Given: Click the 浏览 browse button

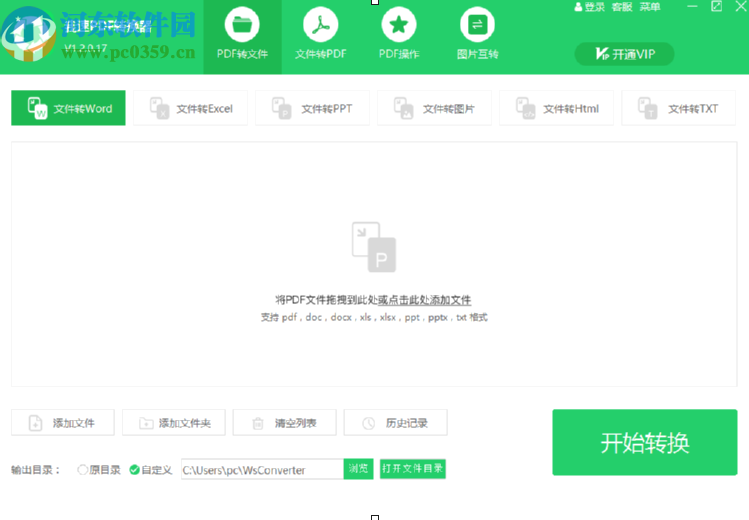Looking at the screenshot, I should (358, 469).
